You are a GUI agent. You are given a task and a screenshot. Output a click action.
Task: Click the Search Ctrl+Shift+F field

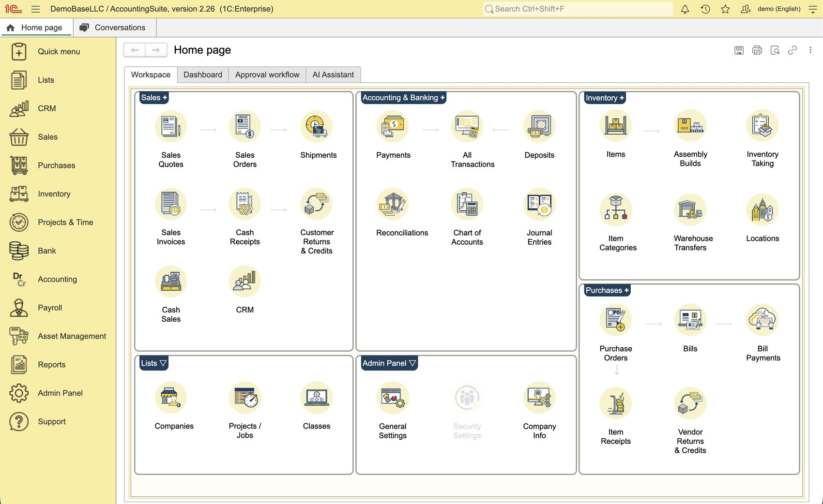578,9
